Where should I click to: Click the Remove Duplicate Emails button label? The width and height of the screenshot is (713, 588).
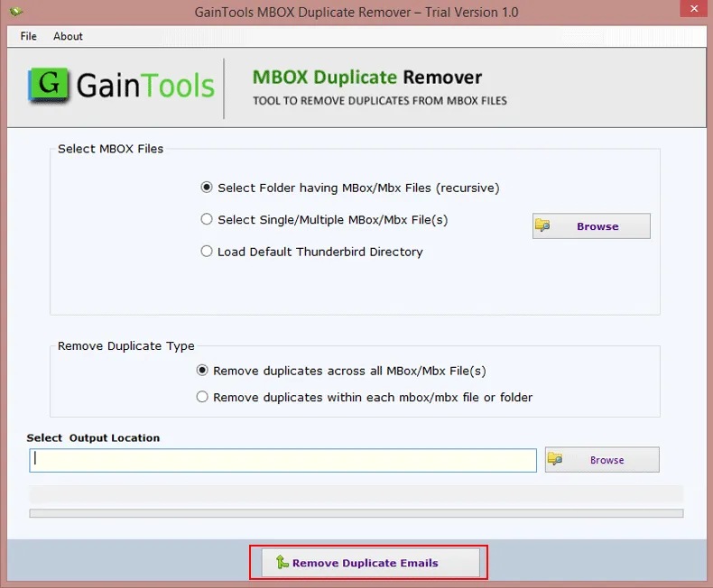[x=366, y=563]
